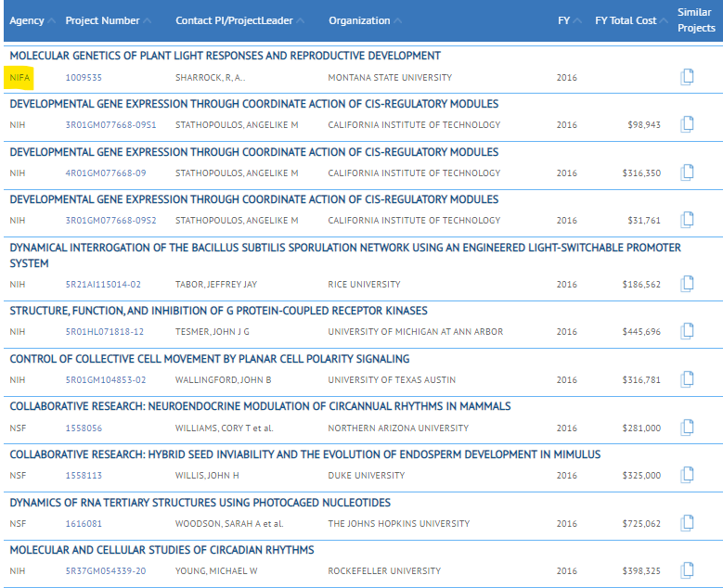Image resolution: width=723 pixels, height=588 pixels.
Task: Select PI name WOODSON, SARAH A et al.
Action: coord(229,524)
